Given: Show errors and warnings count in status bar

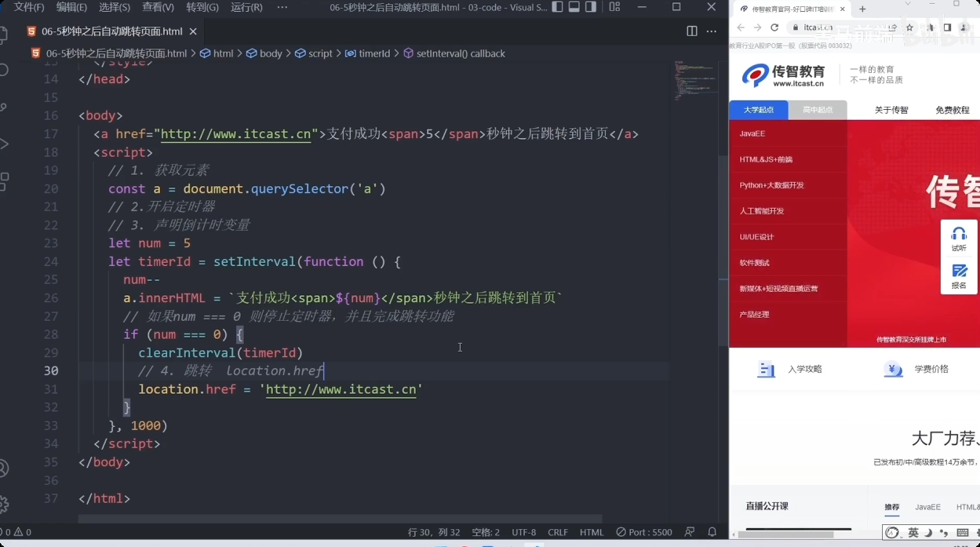Looking at the screenshot, I should [x=16, y=532].
